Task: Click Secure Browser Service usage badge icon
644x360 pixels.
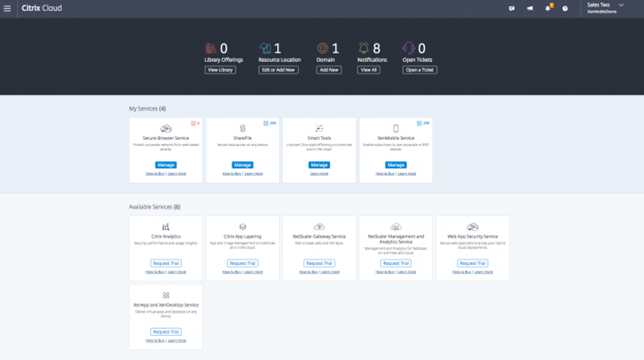Action: click(x=193, y=123)
